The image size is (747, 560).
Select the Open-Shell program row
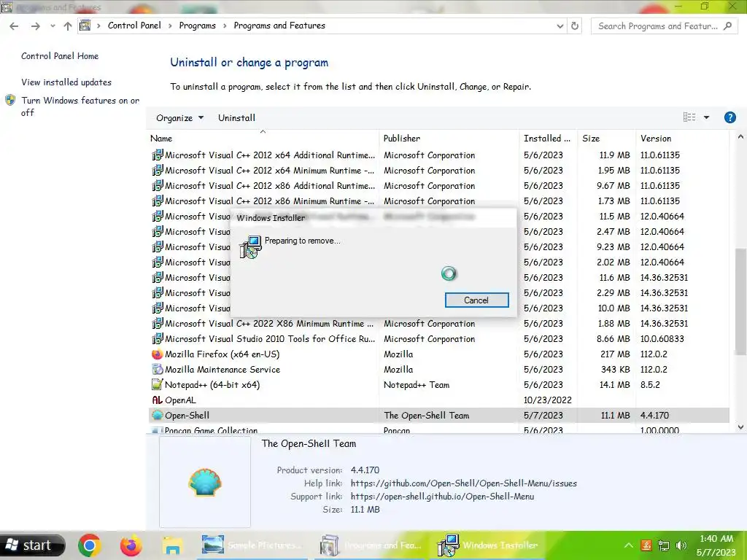tap(438, 415)
